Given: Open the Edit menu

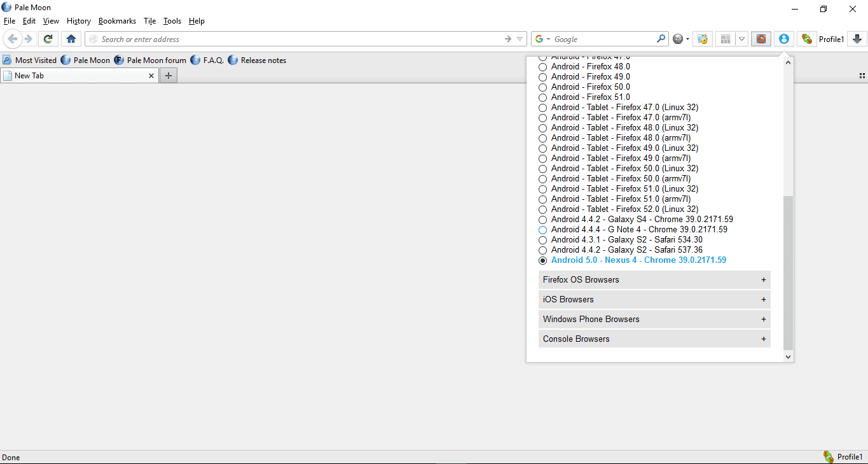Looking at the screenshot, I should (x=29, y=21).
